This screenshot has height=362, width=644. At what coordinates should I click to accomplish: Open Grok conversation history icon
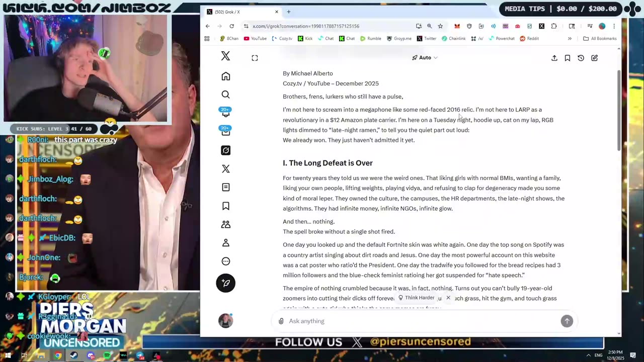coord(581,58)
